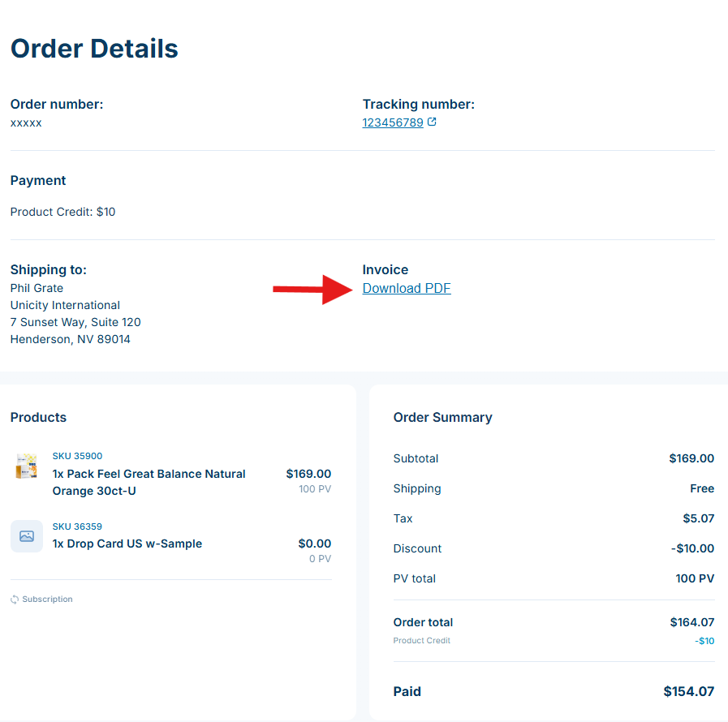Viewport: 728px width, 722px height.
Task: Download the invoice PDF
Action: 407,289
